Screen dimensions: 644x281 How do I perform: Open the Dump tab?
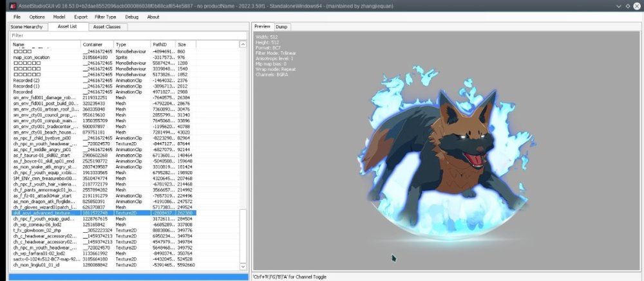pos(281,27)
